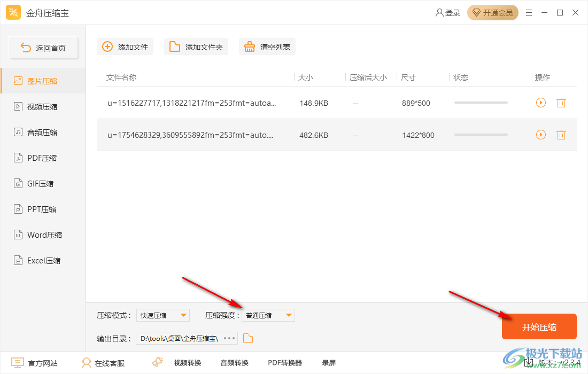Open 录屏 link in footer
Screen dimensions: 588x374
click(329, 363)
